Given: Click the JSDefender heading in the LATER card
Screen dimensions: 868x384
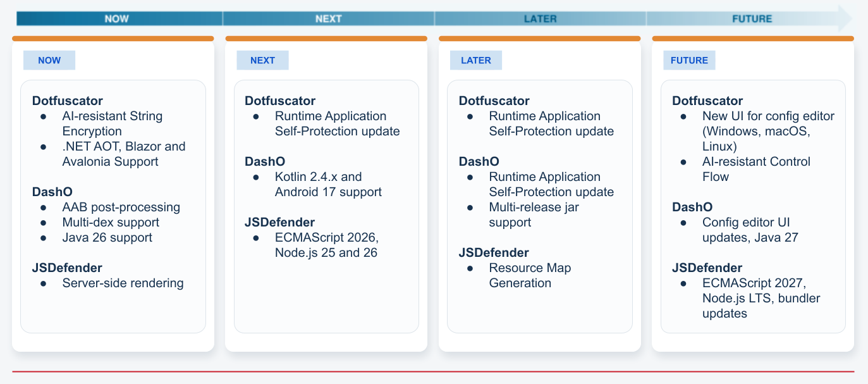Looking at the screenshot, I should click(494, 252).
